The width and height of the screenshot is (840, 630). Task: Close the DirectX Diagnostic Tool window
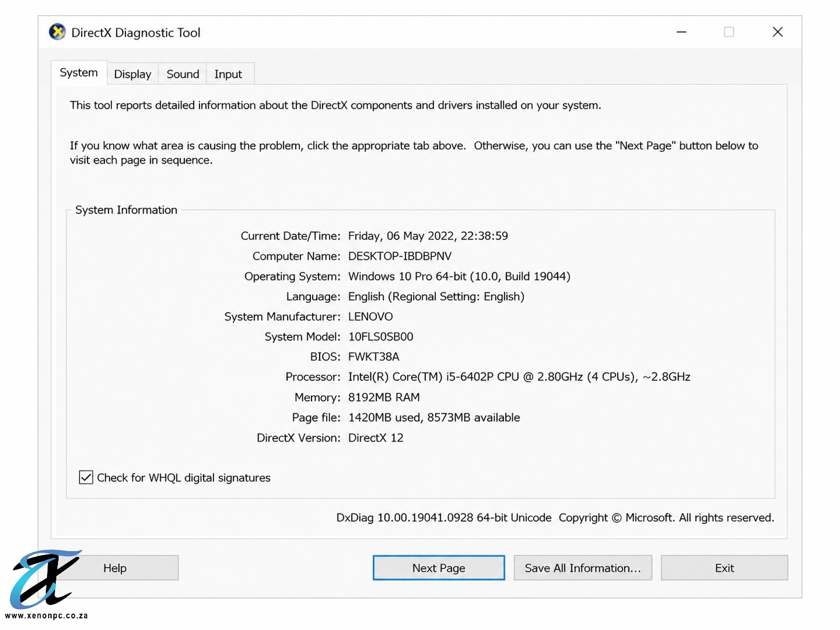[778, 32]
